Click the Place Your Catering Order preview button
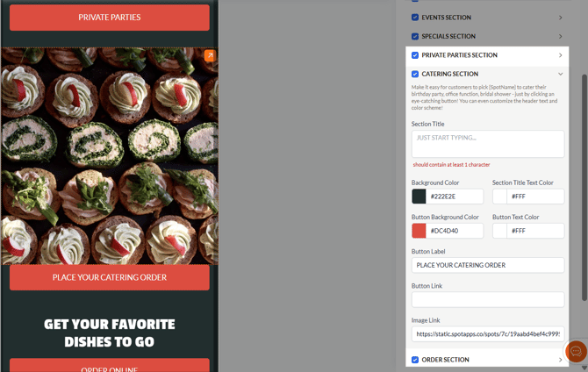This screenshot has height=372, width=588. click(x=110, y=277)
